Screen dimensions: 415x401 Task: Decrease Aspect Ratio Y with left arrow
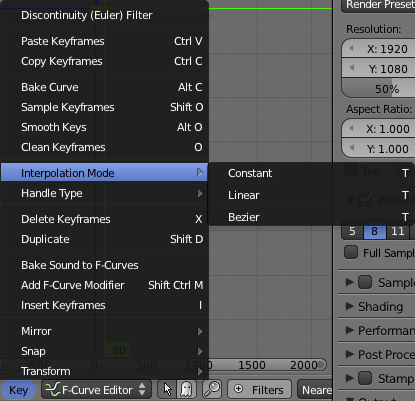click(351, 148)
